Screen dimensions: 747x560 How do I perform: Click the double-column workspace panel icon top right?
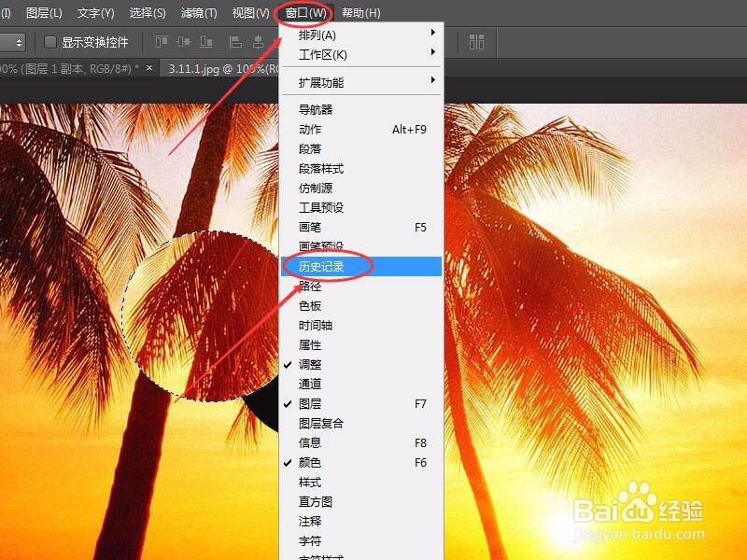click(476, 42)
